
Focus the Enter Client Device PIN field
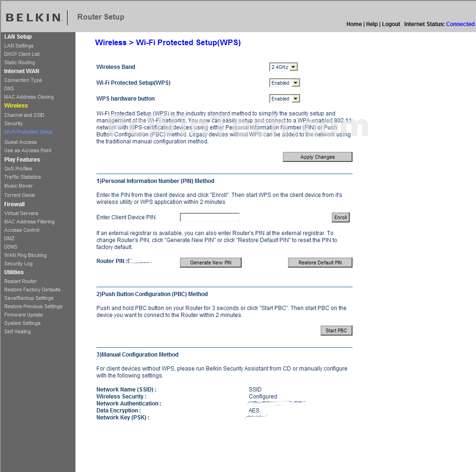[210, 217]
